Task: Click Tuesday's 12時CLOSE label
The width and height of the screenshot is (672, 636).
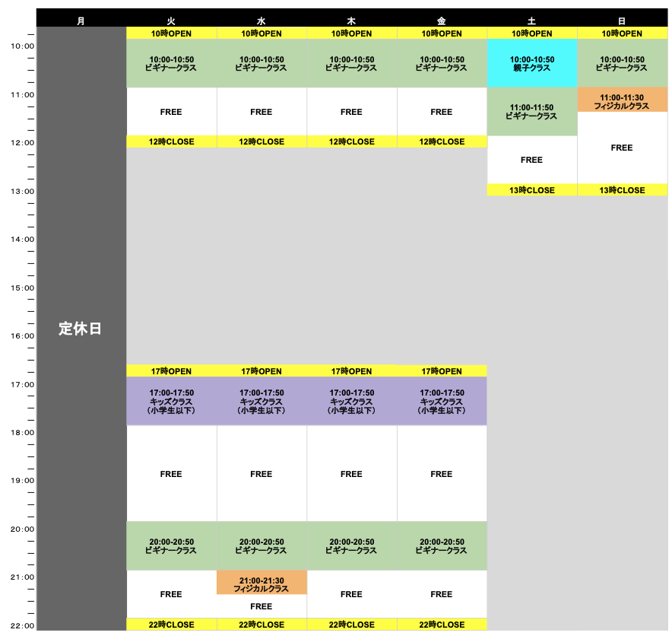Action: coord(171,142)
